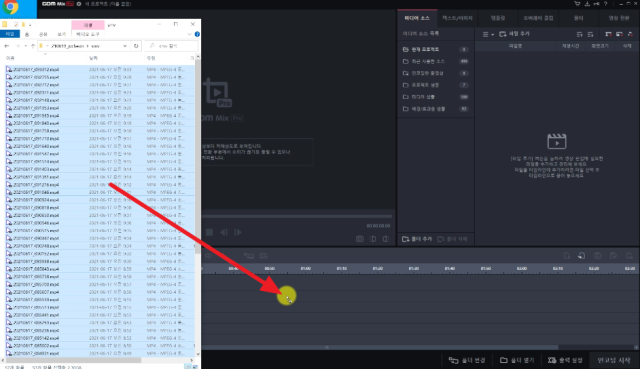Image resolution: width=640 pixels, height=369 pixels.
Task: Open the store cart icon in GOM Mix
Action: tap(577, 4)
